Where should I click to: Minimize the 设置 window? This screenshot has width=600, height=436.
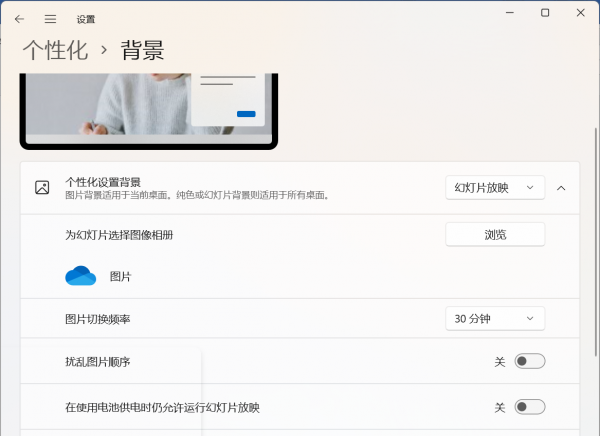point(510,13)
